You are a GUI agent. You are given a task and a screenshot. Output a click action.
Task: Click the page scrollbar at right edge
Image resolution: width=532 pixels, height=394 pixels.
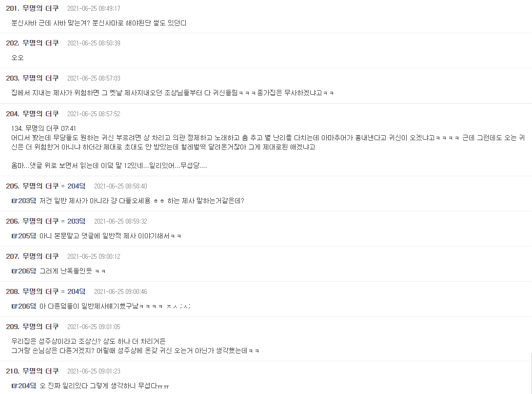pos(531,373)
